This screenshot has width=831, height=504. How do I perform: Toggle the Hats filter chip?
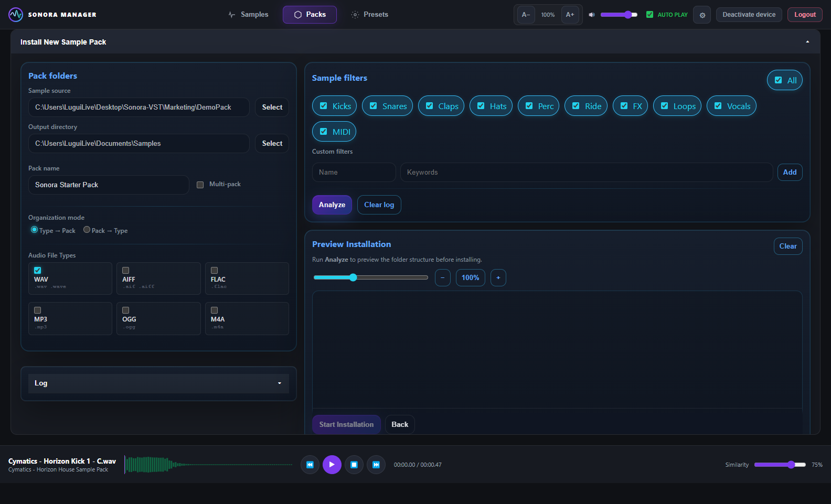[491, 106]
